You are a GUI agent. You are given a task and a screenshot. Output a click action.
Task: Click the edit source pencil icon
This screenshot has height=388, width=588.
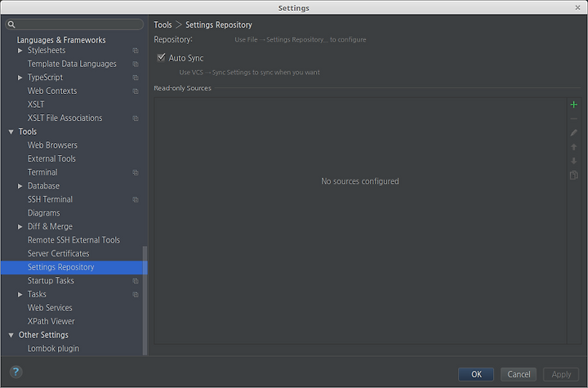tap(573, 133)
